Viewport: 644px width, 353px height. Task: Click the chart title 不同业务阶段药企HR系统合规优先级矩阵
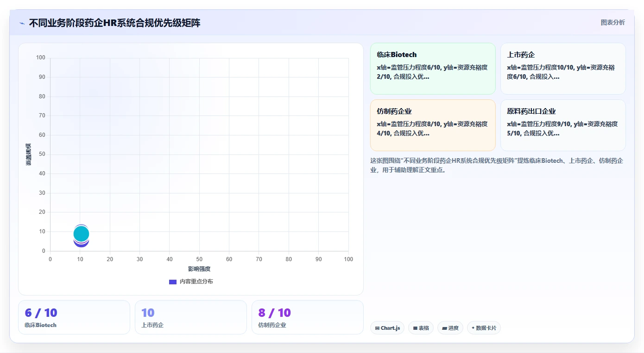(x=114, y=23)
